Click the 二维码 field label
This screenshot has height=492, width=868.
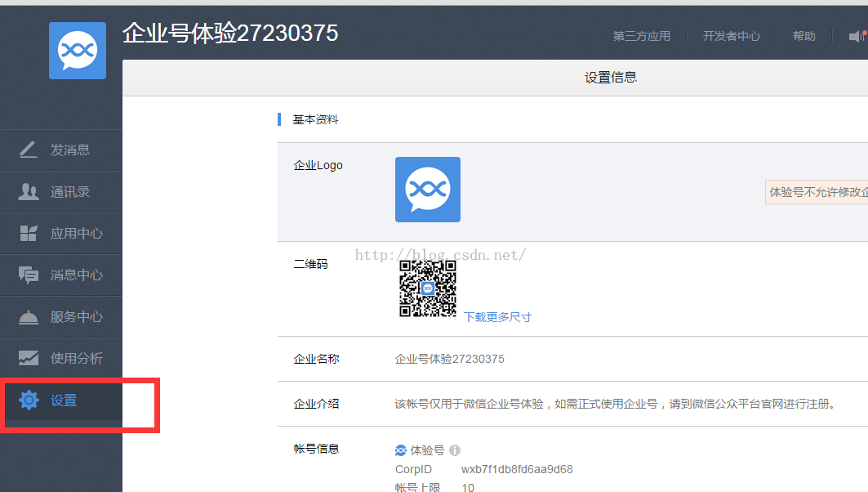pyautogui.click(x=310, y=264)
